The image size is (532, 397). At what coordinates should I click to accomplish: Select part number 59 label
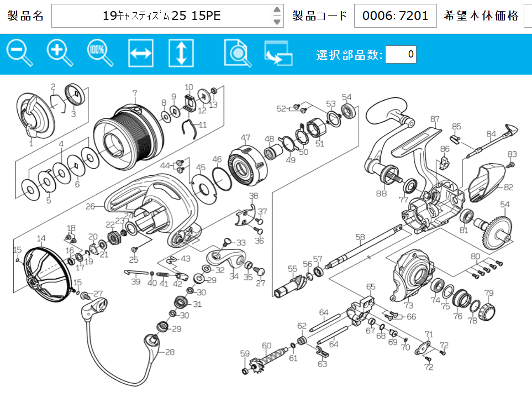tap(245, 353)
